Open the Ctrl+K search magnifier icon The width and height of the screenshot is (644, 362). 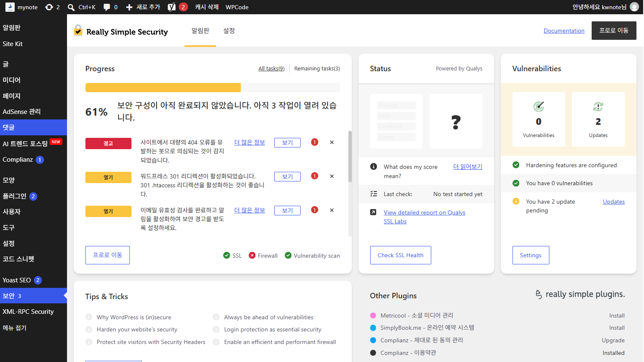pos(71,7)
